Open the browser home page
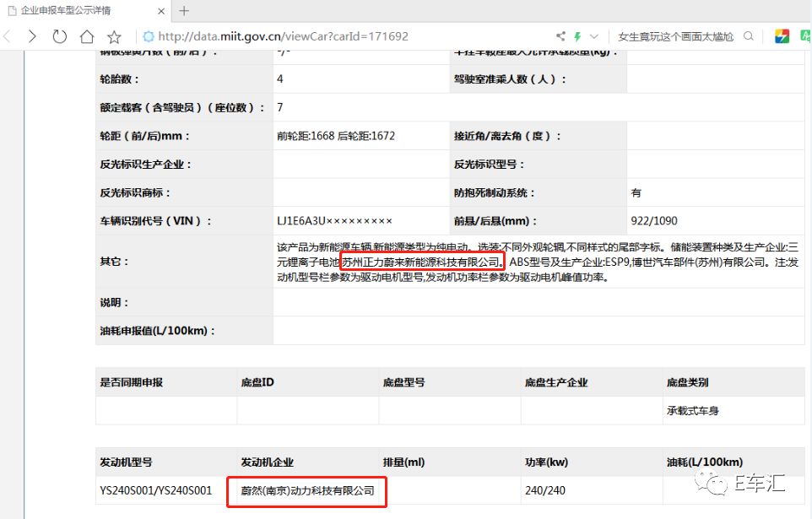This screenshot has width=812, height=519. pos(87,36)
